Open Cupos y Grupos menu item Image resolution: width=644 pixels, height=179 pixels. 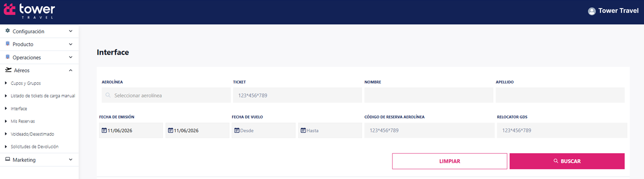(x=25, y=83)
